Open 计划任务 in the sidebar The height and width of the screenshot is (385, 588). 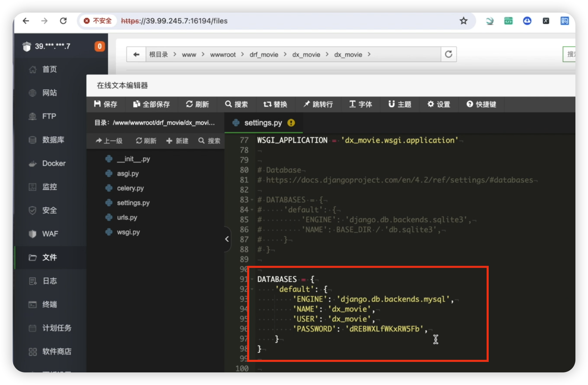[57, 328]
